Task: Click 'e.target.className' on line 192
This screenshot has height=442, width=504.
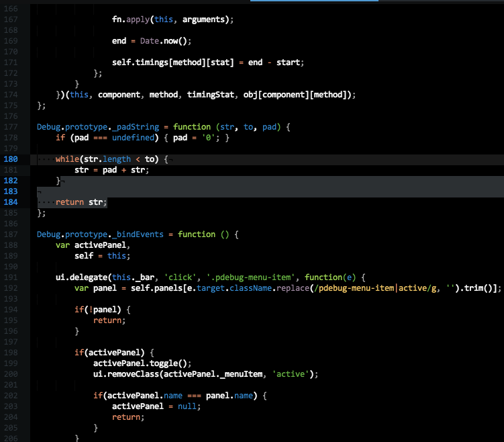Action: (x=230, y=288)
